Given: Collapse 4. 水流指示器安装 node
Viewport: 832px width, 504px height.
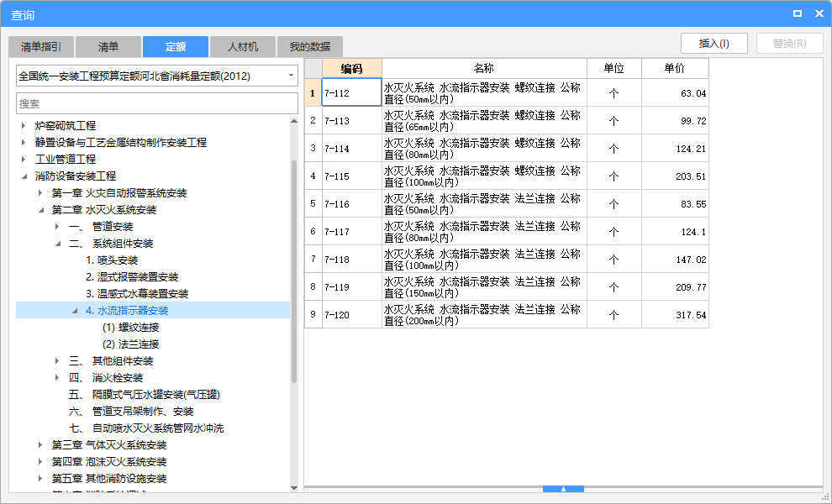Looking at the screenshot, I should point(74,310).
